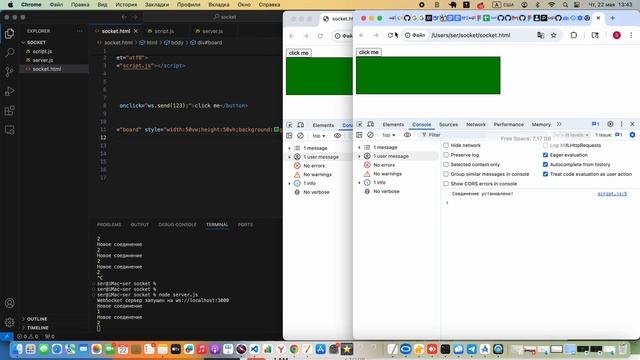This screenshot has width=640, height=360.
Task: Clear console in front DevTools
Action: pos(370,135)
